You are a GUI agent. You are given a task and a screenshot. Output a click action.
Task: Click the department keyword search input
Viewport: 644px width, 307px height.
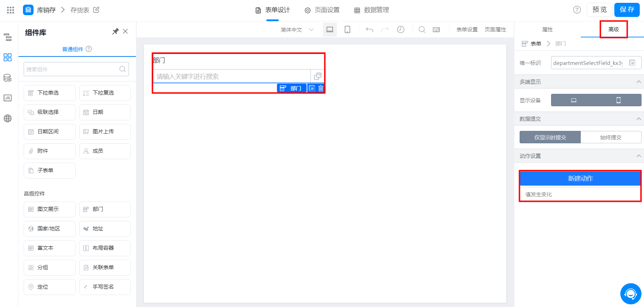[232, 76]
